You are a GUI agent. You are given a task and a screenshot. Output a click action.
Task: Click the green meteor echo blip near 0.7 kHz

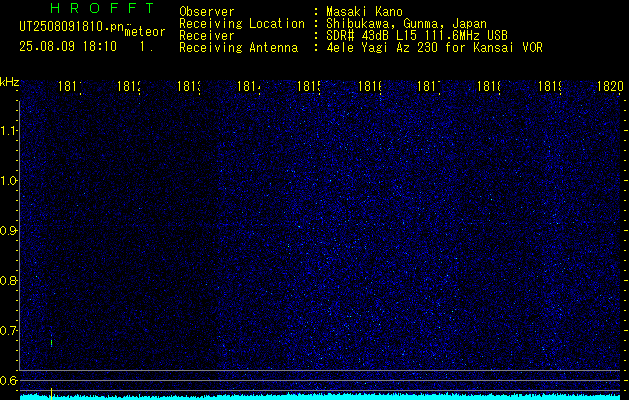tap(51, 343)
